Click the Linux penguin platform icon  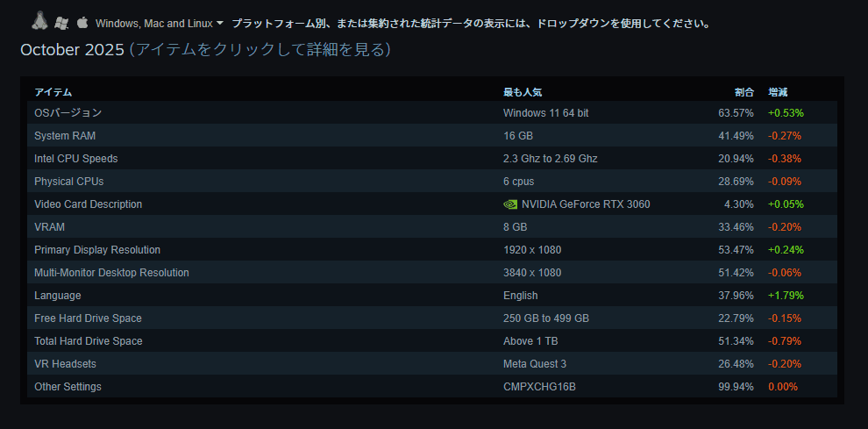[39, 20]
